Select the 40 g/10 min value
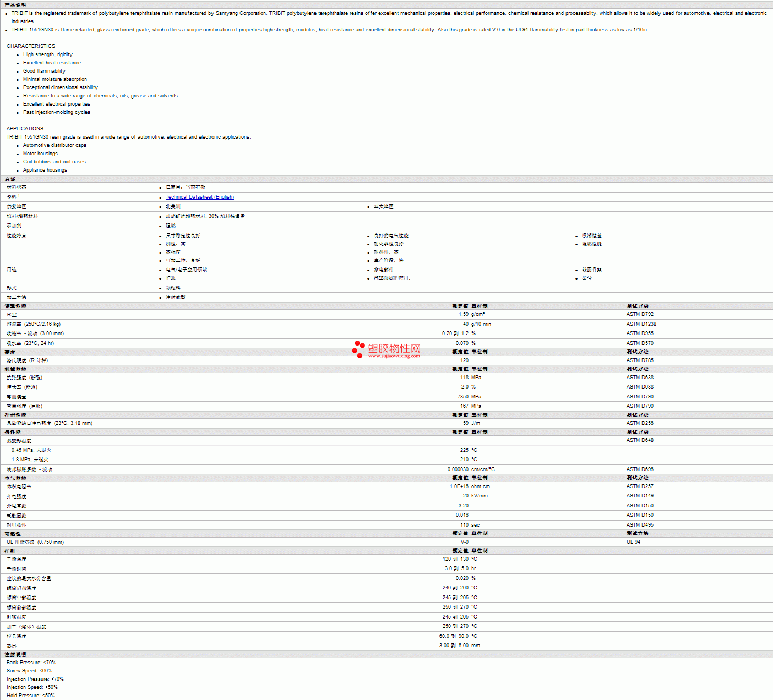 [477, 324]
